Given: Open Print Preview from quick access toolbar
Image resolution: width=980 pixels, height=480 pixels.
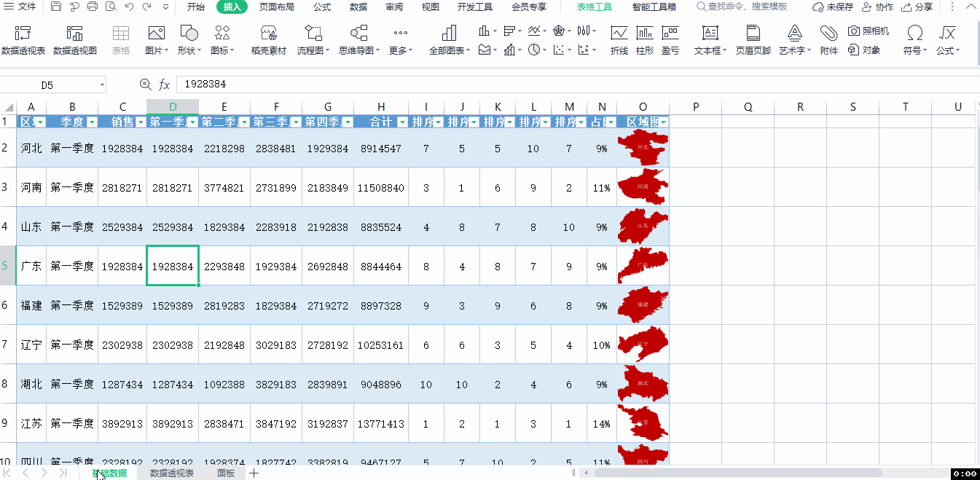Looking at the screenshot, I should (x=111, y=7).
